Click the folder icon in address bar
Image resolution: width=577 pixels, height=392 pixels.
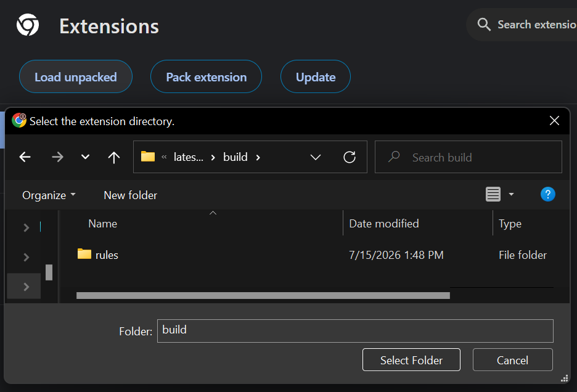(148, 157)
